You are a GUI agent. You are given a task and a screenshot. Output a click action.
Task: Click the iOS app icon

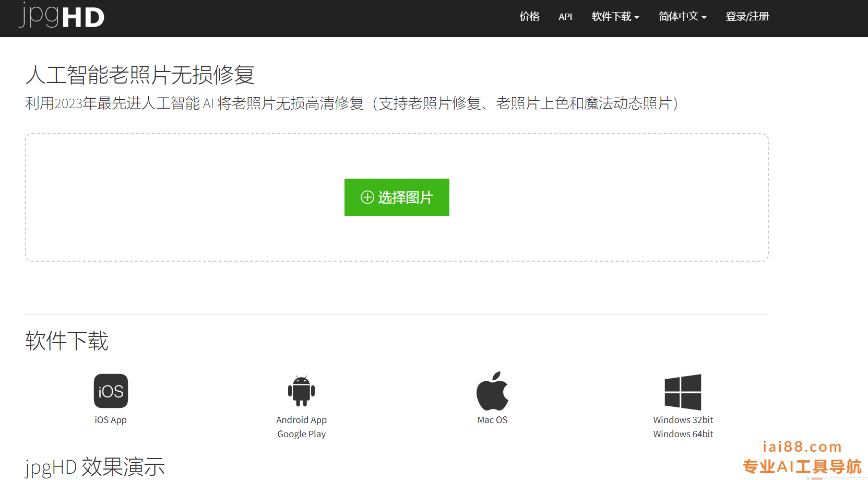point(111,391)
